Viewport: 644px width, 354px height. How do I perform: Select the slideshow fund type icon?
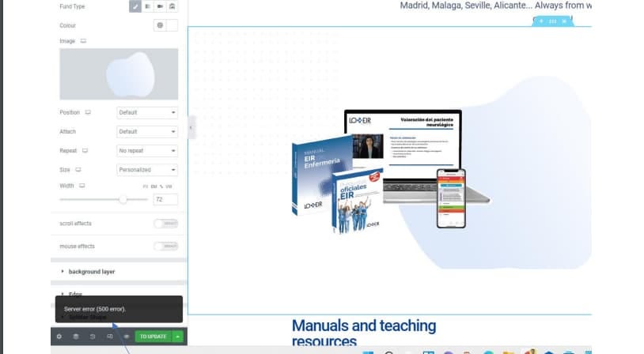pyautogui.click(x=172, y=6)
